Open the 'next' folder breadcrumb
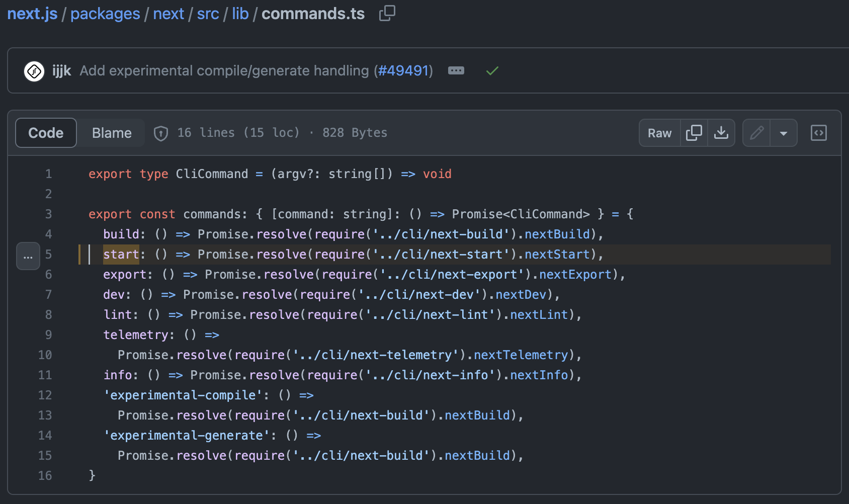This screenshot has height=504, width=849. coord(168,14)
